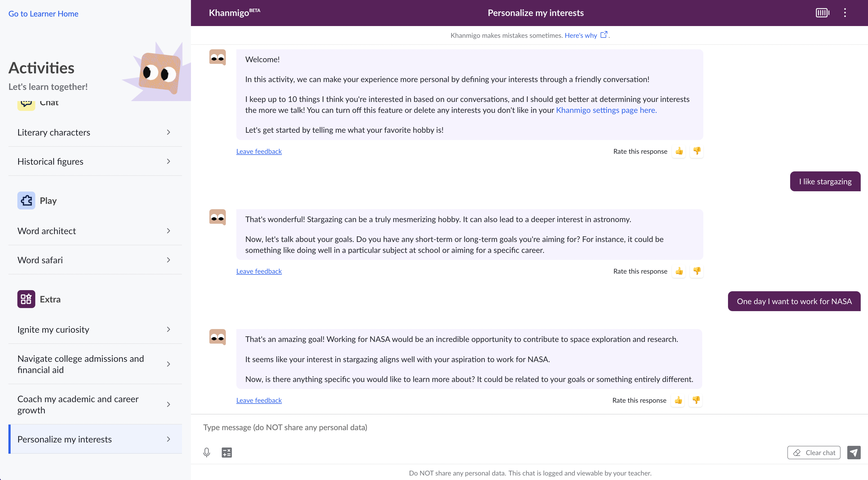The image size is (868, 480).
Task: Open the three-dot options menu
Action: (845, 13)
